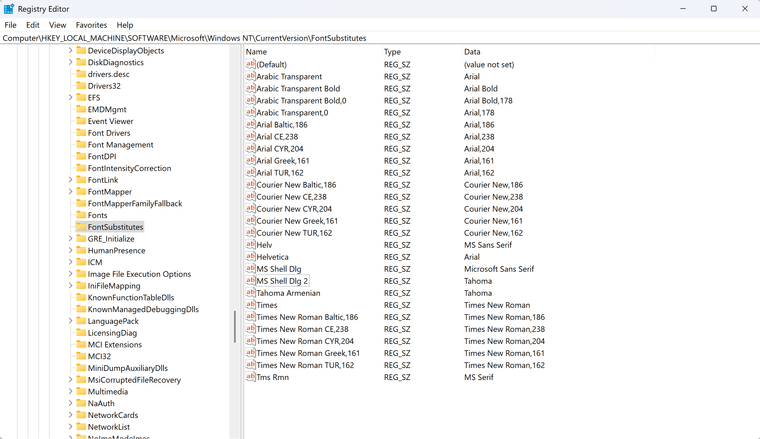Click the folder icon of Drivers32 key
This screenshot has width=760, height=439.
click(x=81, y=86)
